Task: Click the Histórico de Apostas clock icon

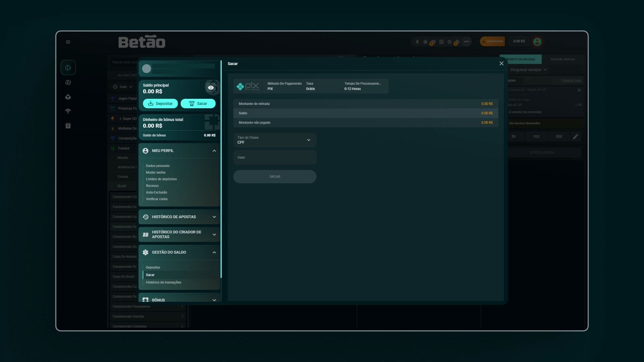Action: [x=145, y=217]
